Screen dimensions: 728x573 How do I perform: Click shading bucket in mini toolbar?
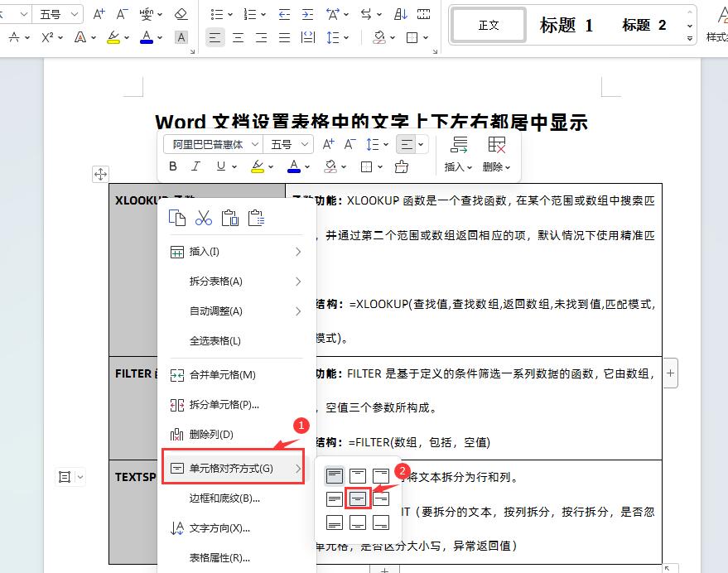[330, 166]
